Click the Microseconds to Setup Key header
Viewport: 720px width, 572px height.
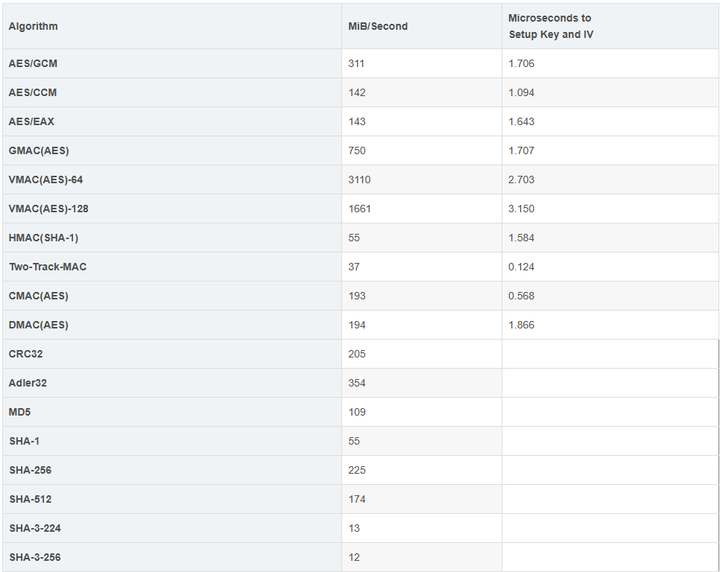(551, 26)
